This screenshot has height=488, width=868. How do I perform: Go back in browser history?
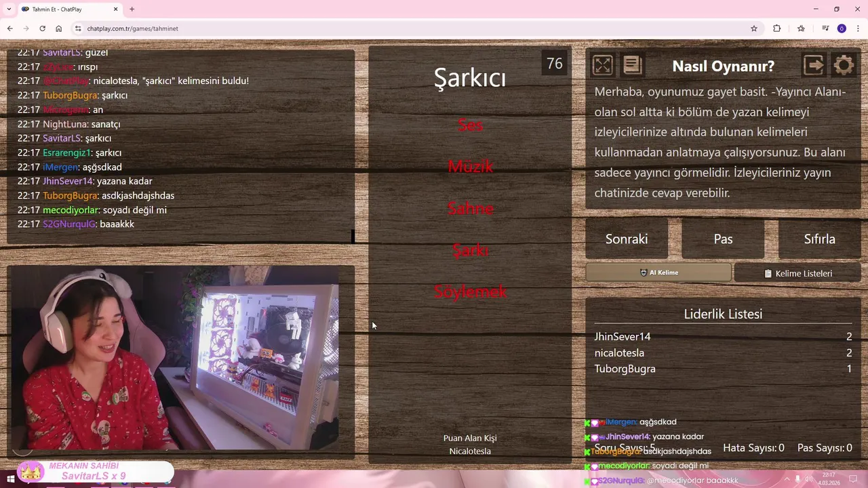(9, 28)
